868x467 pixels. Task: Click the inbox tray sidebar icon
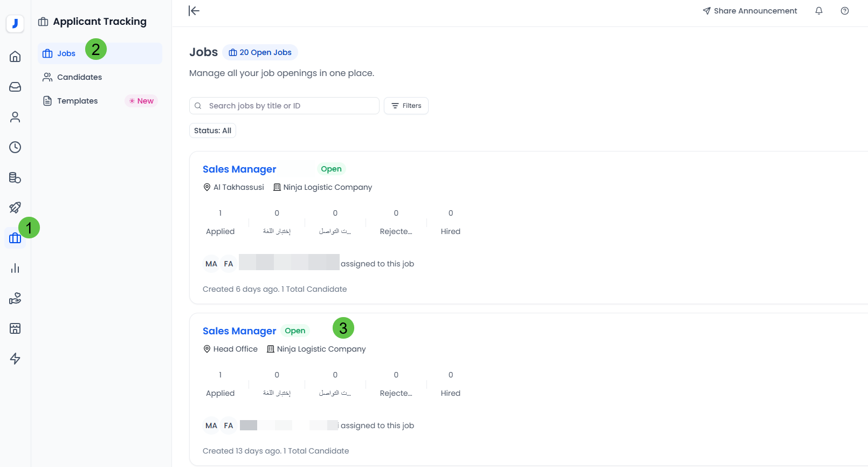15,87
